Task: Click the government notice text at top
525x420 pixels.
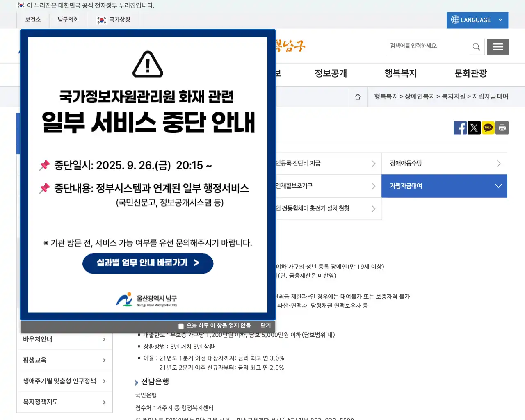Action: tap(91, 5)
